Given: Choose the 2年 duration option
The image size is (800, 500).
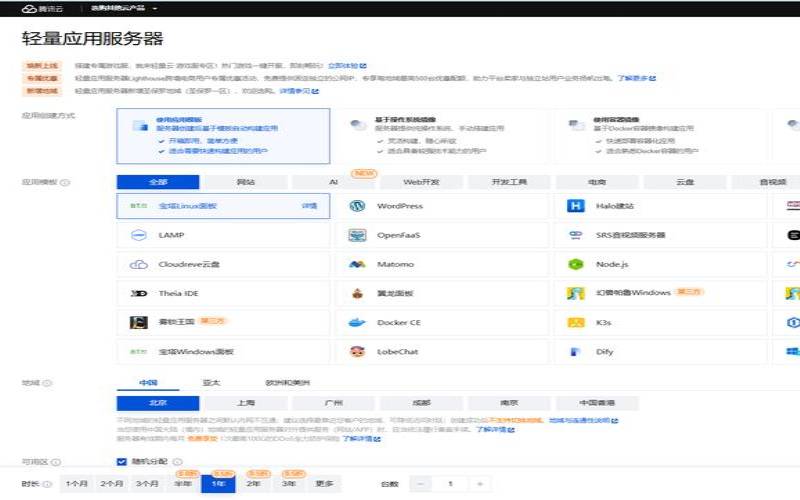Looking at the screenshot, I should (x=254, y=483).
